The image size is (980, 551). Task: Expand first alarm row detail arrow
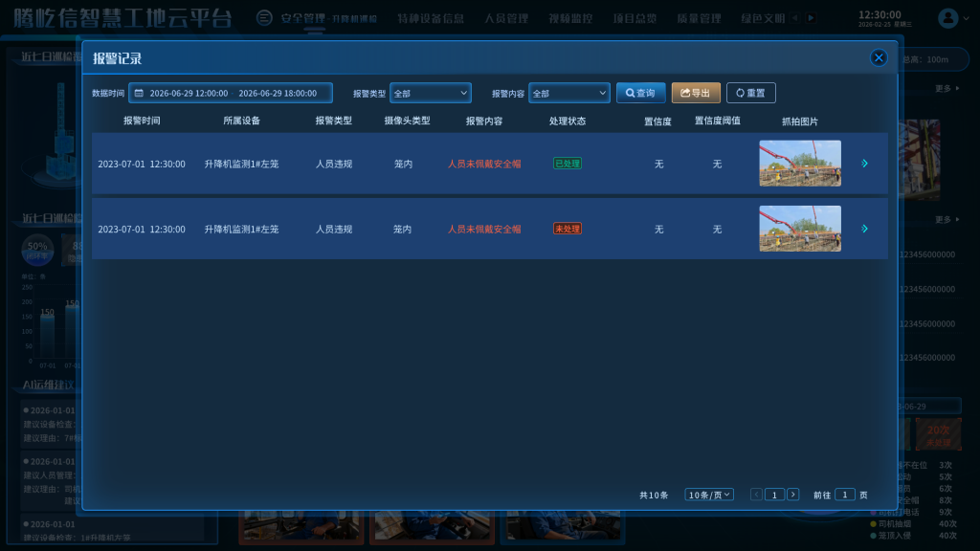pyautogui.click(x=864, y=164)
